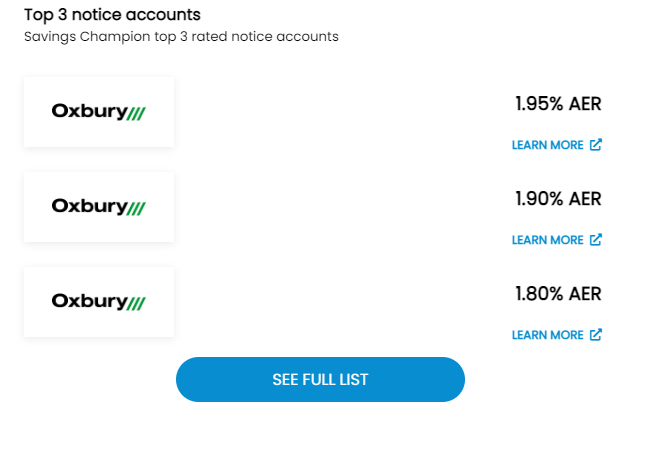Click the Oxbury wordmark in the last card
The height and width of the screenshot is (467, 668).
click(x=89, y=301)
